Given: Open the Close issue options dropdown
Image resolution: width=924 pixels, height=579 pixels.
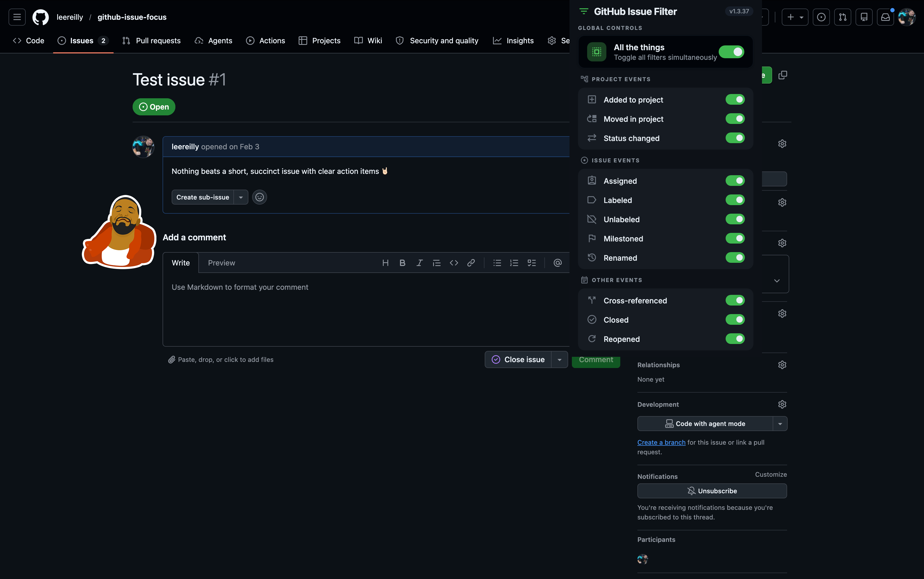Looking at the screenshot, I should pos(560,359).
